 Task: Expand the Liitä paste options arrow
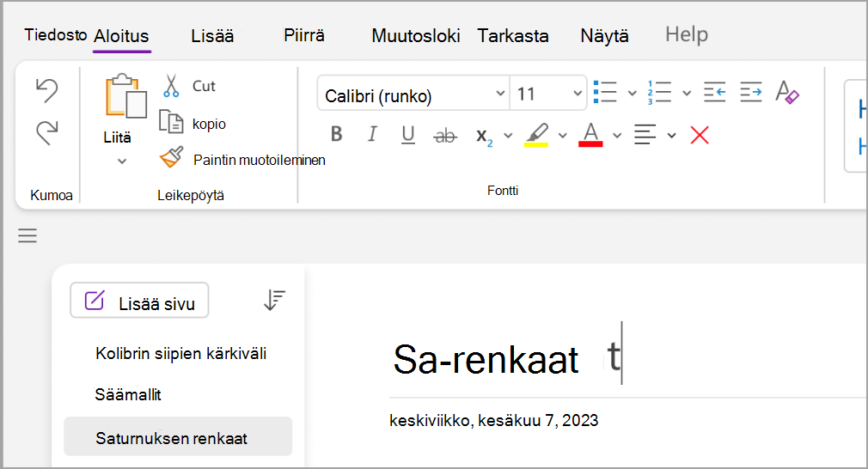click(x=122, y=161)
